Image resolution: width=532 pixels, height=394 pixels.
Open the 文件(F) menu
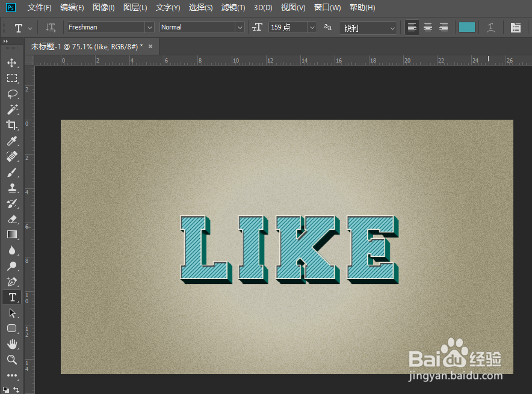[x=39, y=7]
